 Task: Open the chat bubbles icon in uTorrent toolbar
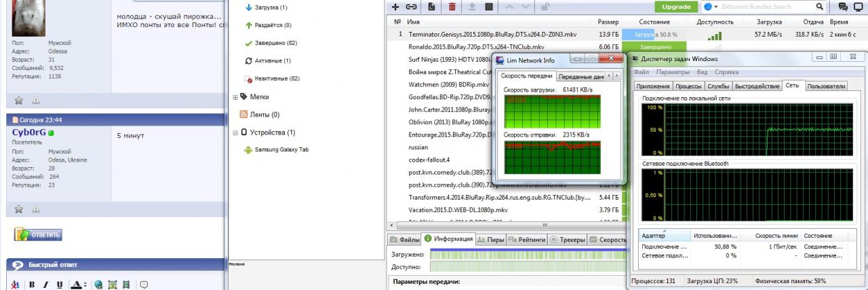click(843, 7)
